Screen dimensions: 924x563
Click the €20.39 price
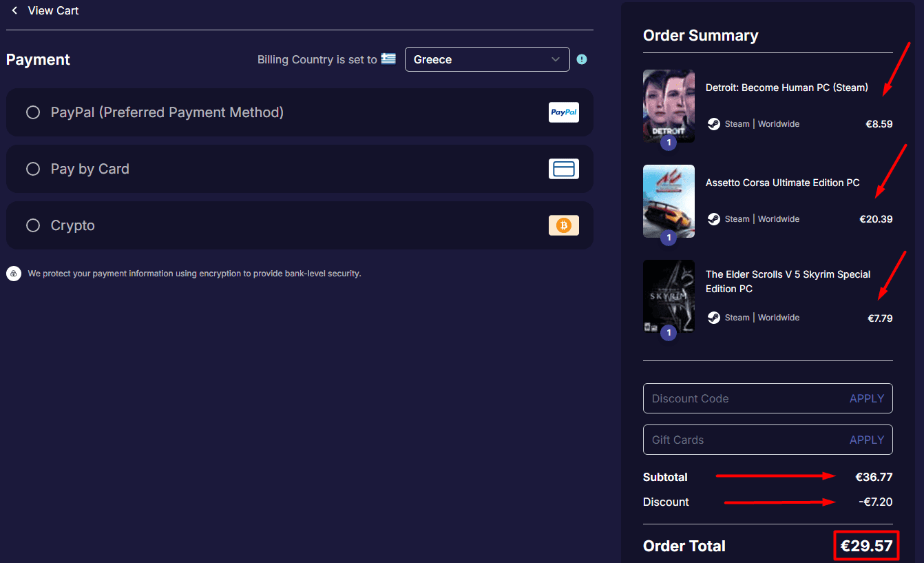coord(876,219)
